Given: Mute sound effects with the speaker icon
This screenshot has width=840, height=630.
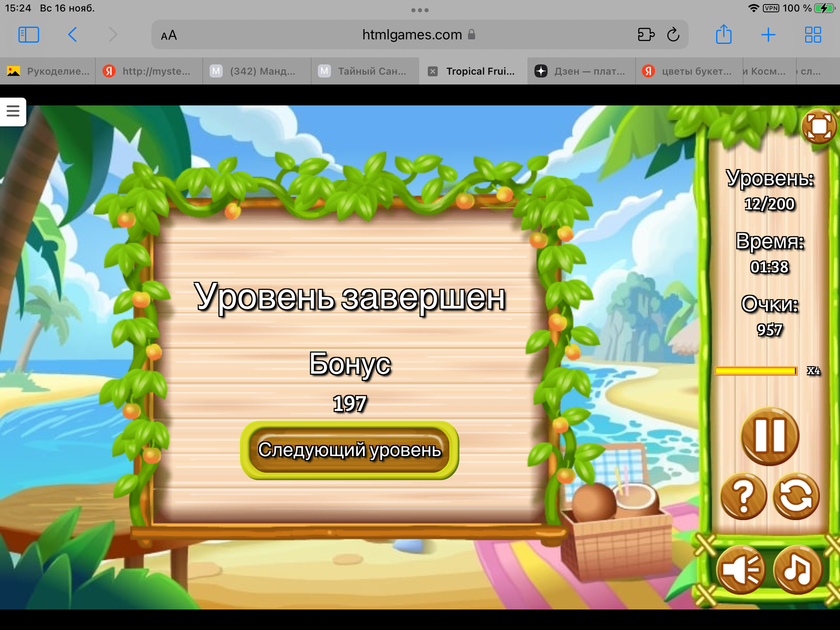Looking at the screenshot, I should pos(741,569).
